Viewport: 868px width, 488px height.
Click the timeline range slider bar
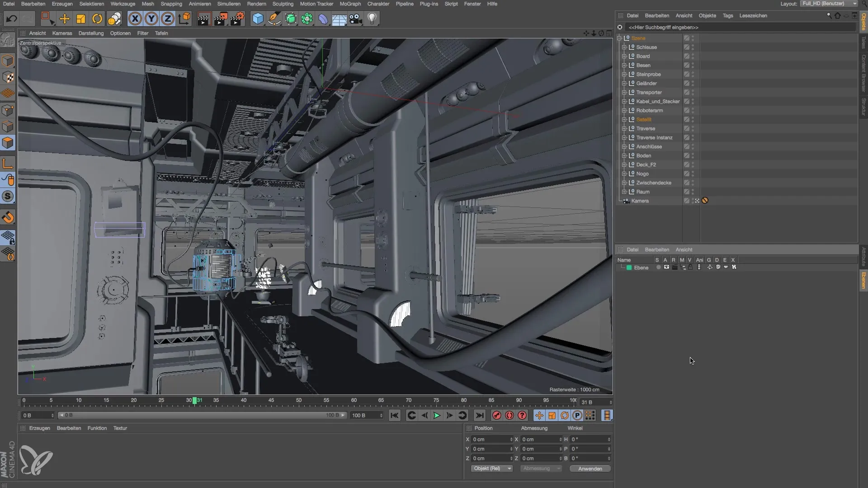click(x=202, y=415)
